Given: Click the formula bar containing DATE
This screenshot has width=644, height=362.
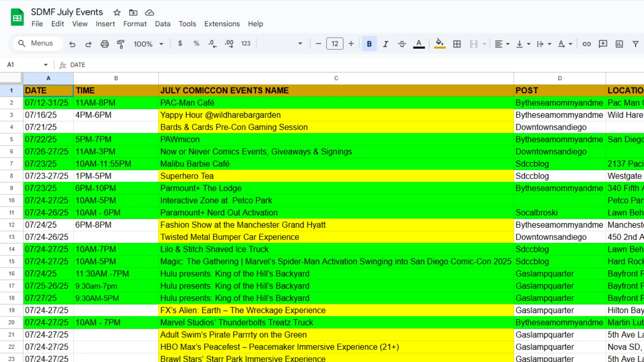Looking at the screenshot, I should (356, 65).
